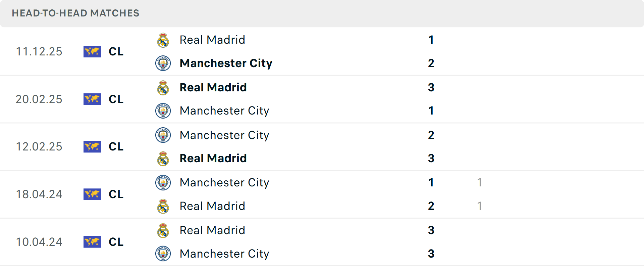Click Manchester City crest in 18.04.24 match

pos(163,183)
